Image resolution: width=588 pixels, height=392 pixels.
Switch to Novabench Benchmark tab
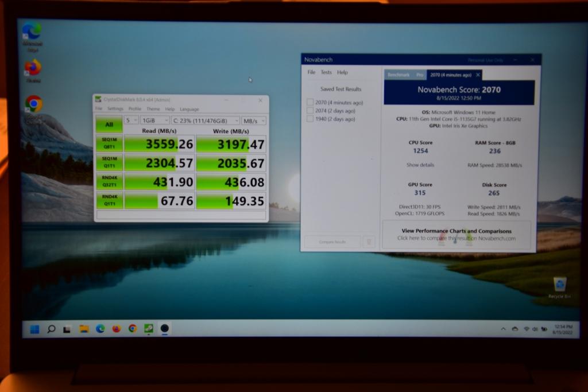tap(399, 75)
